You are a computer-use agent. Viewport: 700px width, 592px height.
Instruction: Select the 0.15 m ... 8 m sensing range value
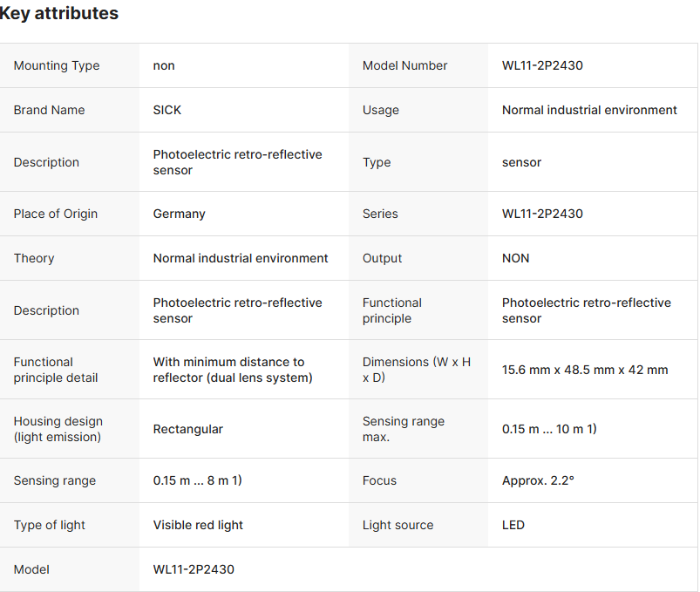tap(198, 480)
